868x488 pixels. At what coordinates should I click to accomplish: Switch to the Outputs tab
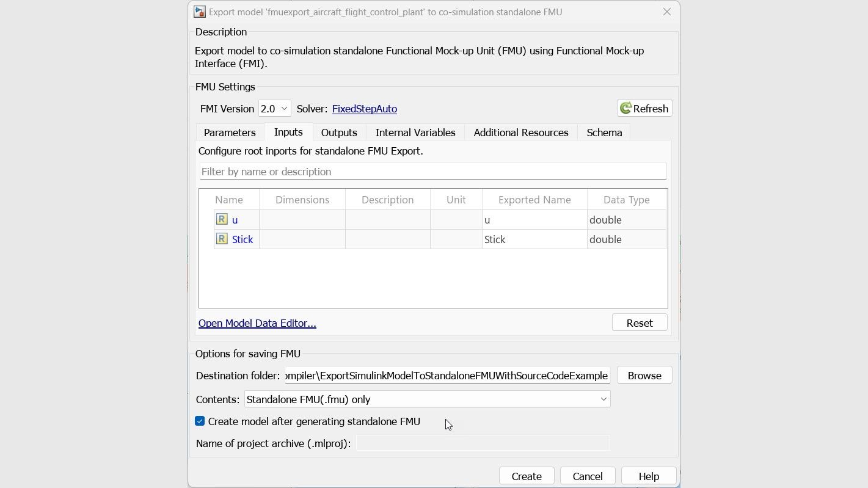pyautogui.click(x=339, y=132)
